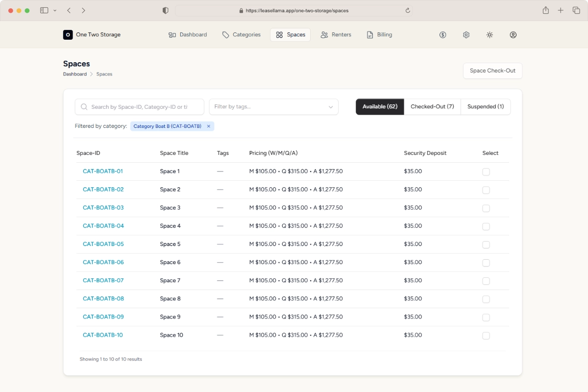Click the Tags column header
Image resolution: width=588 pixels, height=392 pixels.
tap(223, 153)
